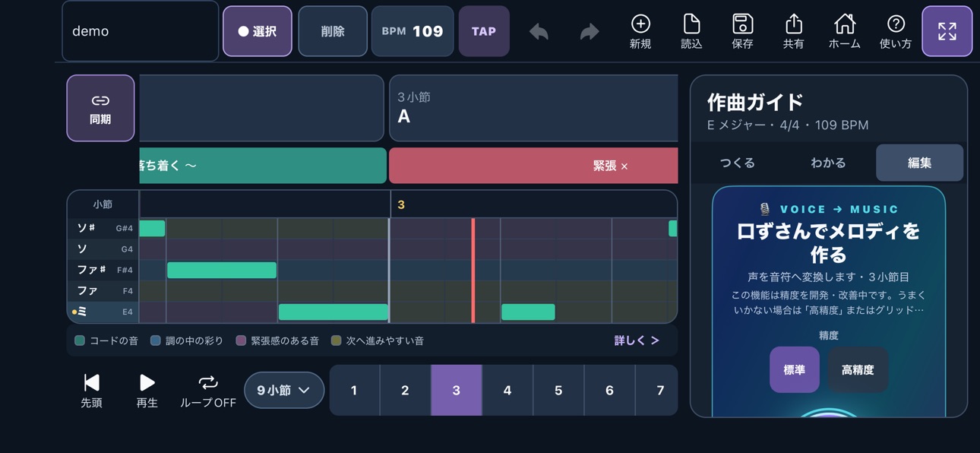Click measure marker 3 in the ruler
This screenshot has width=980, height=453.
401,204
